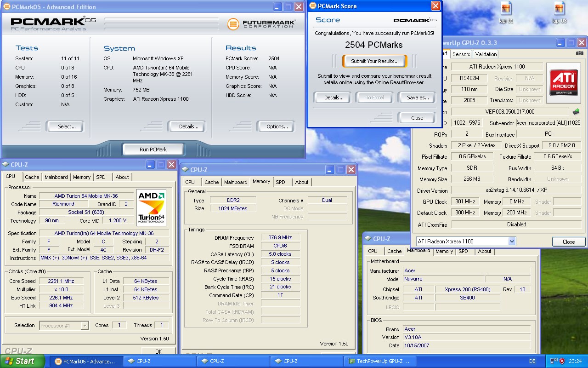Screen dimensions: 588x368
Task: Open the Cache tab in the CPU-Z processor window
Action: pos(32,177)
